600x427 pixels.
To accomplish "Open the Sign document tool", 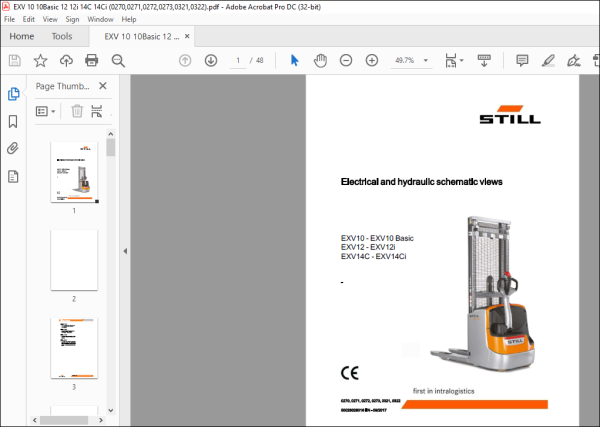I will [x=573, y=60].
